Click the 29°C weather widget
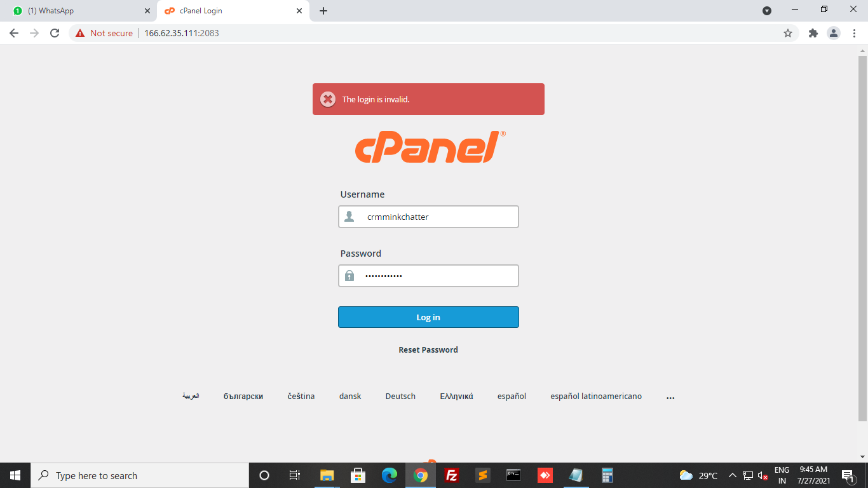 click(x=698, y=475)
